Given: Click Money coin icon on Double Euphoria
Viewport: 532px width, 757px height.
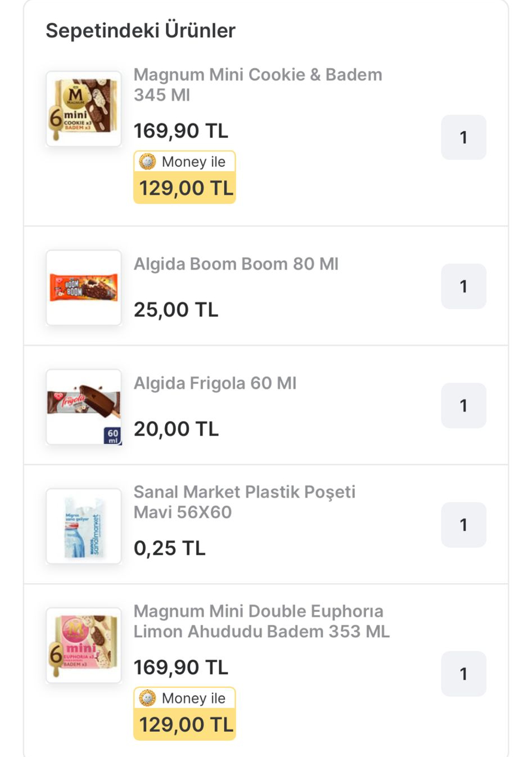Looking at the screenshot, I should click(x=147, y=698).
